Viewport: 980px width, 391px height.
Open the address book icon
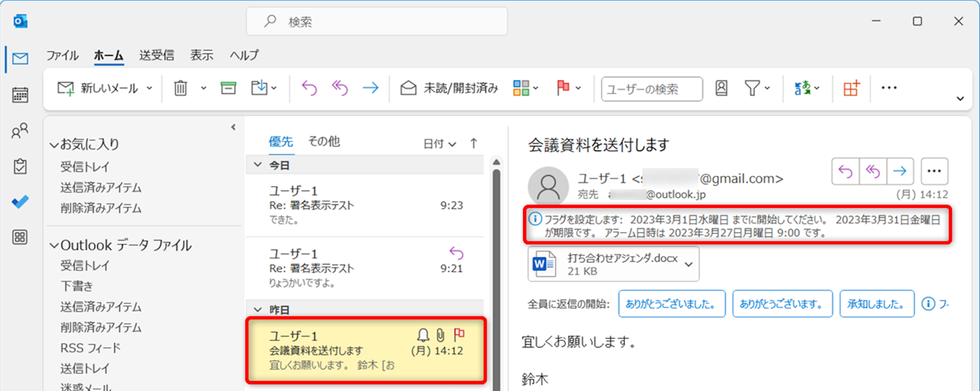pyautogui.click(x=721, y=88)
